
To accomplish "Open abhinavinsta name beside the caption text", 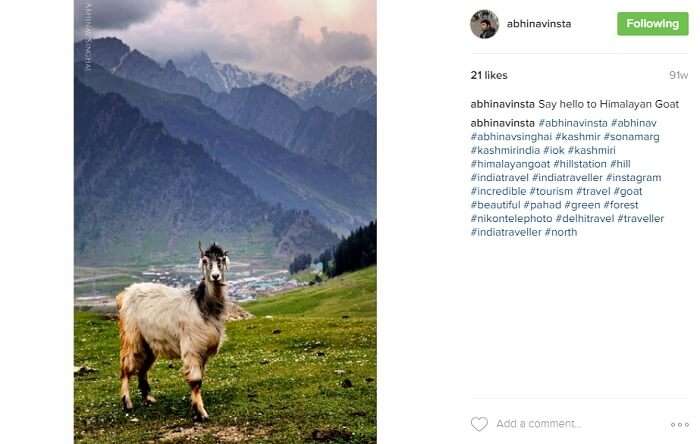I will [x=502, y=104].
